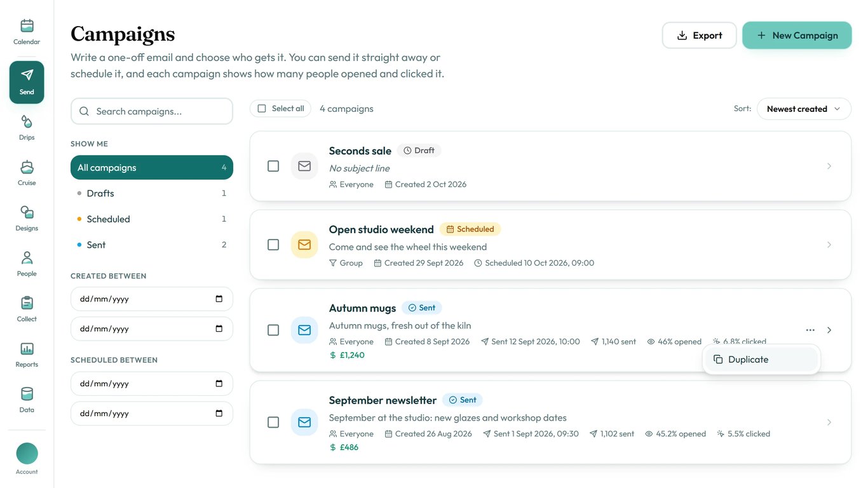Set the Created Between start date
The image size is (868, 488).
[152, 299]
